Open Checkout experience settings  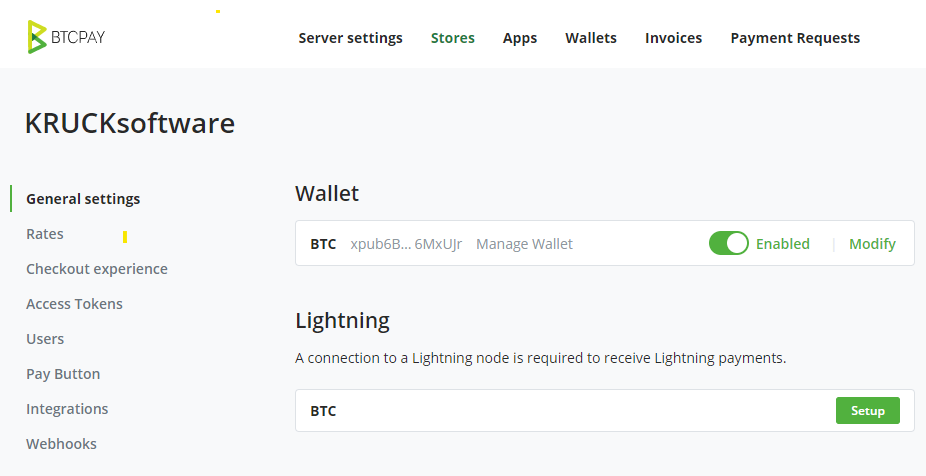pyautogui.click(x=97, y=269)
